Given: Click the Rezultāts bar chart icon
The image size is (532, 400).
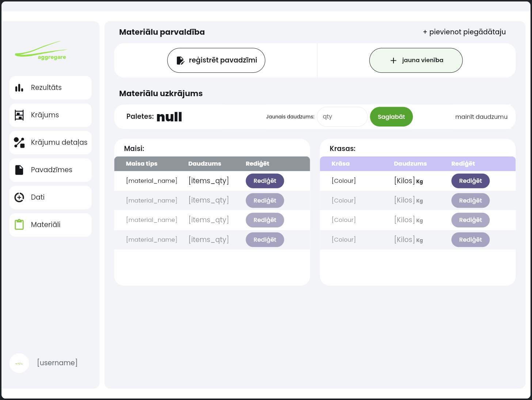Looking at the screenshot, I should [x=19, y=88].
